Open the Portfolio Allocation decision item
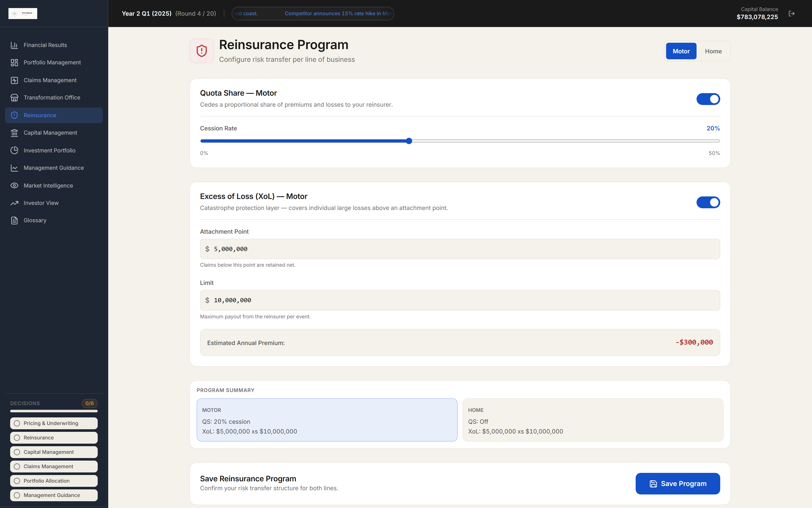This screenshot has height=508, width=812. (54, 481)
